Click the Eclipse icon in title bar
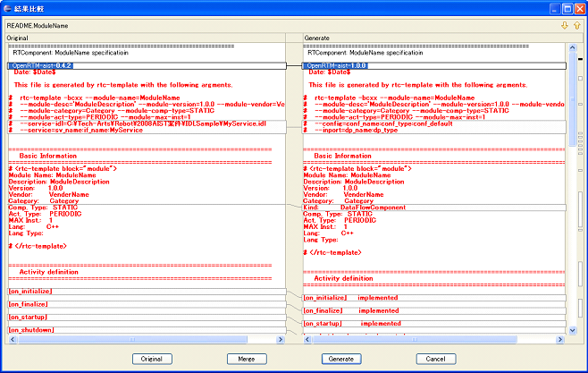 [x=7, y=8]
